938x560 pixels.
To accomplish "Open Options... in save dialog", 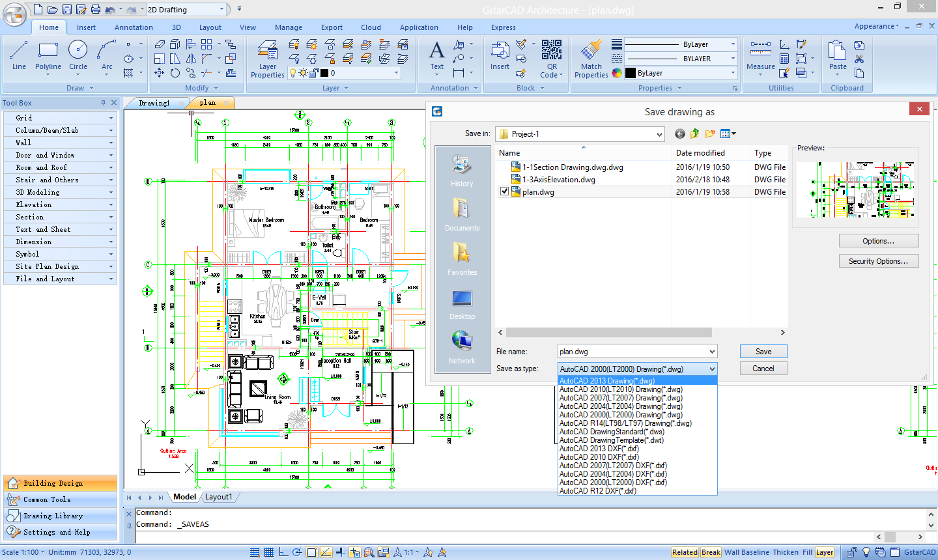I will coord(879,241).
